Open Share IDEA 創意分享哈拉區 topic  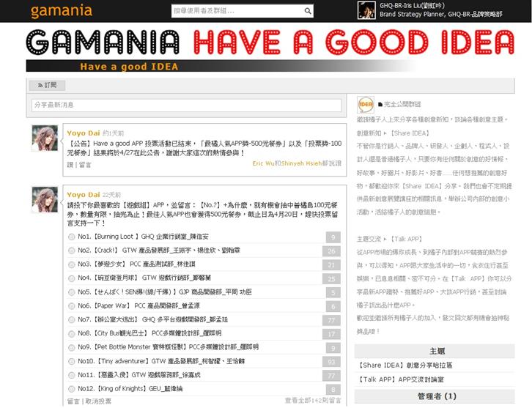point(405,366)
